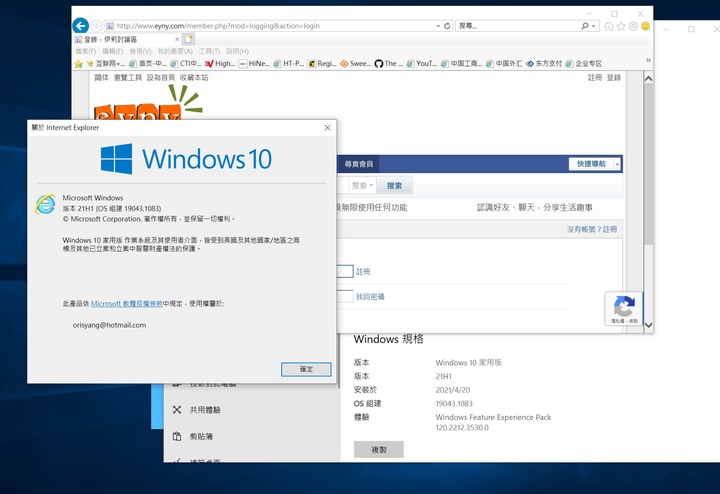This screenshot has height=494, width=720.
Task: Click the 搜索 button on the page
Action: (x=394, y=185)
